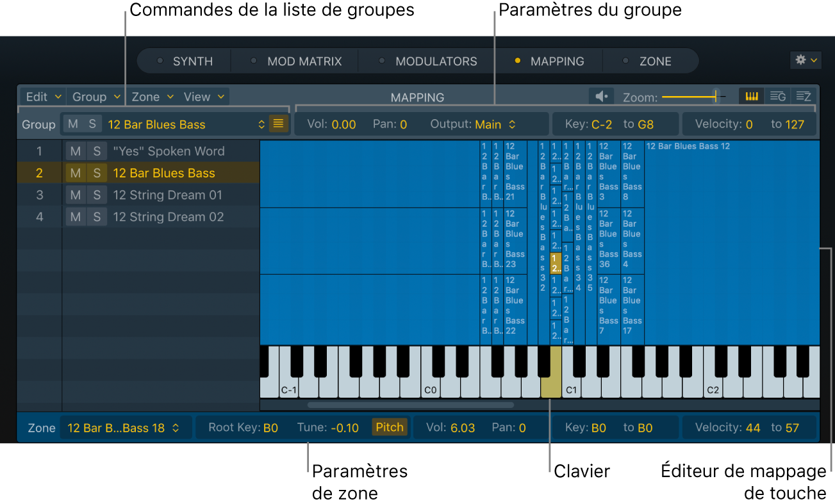Toggle the group list display icon
Viewport: 835px width, 504px height.
[x=277, y=124]
